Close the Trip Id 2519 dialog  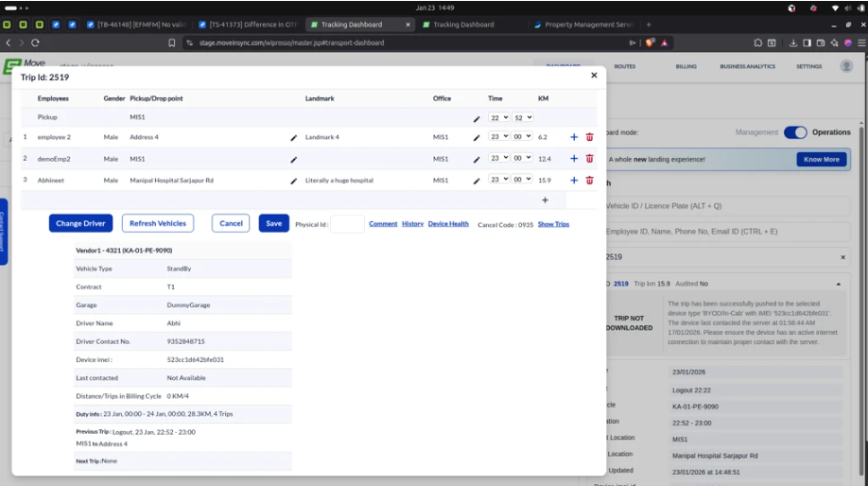click(594, 76)
